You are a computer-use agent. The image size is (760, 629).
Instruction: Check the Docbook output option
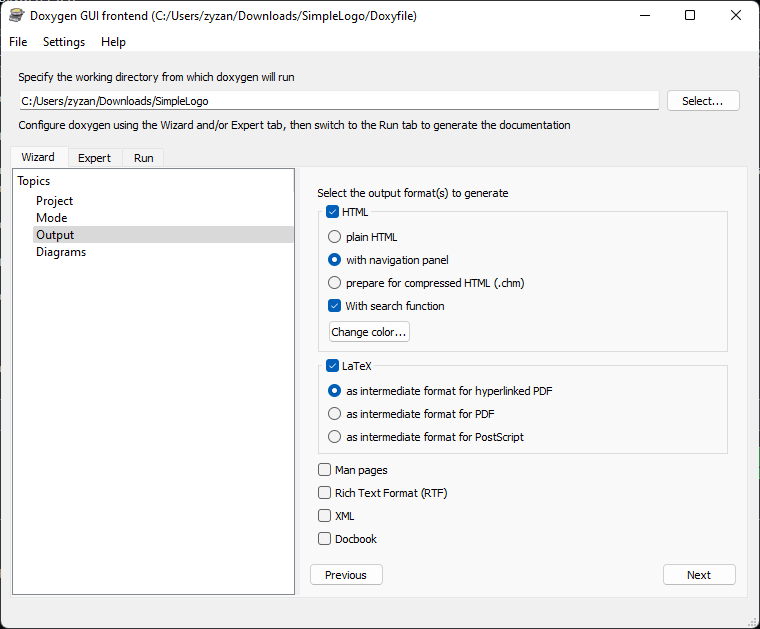pyautogui.click(x=324, y=538)
